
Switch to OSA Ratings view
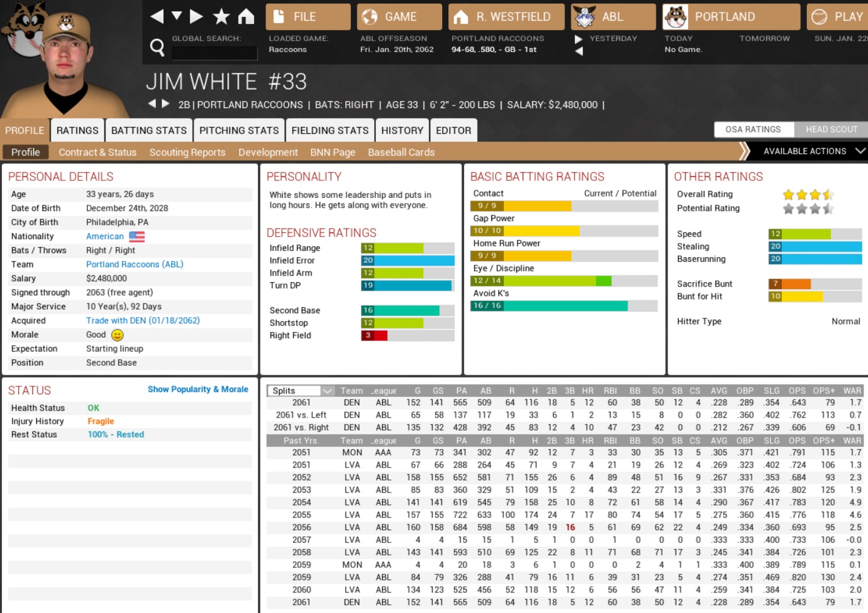pyautogui.click(x=753, y=129)
